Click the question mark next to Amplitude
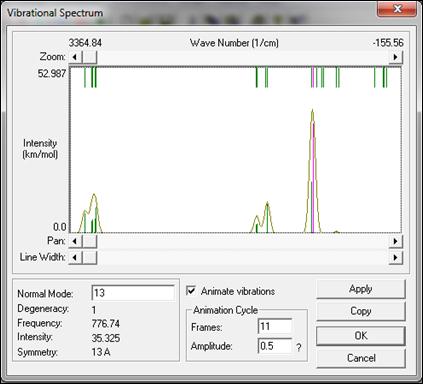The width and height of the screenshot is (423, 384). (x=299, y=348)
